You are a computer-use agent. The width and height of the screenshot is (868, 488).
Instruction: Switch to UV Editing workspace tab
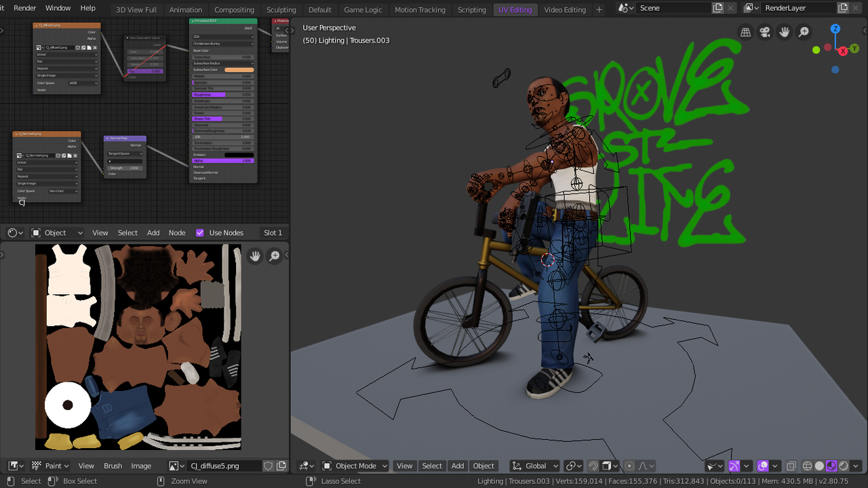coord(515,9)
